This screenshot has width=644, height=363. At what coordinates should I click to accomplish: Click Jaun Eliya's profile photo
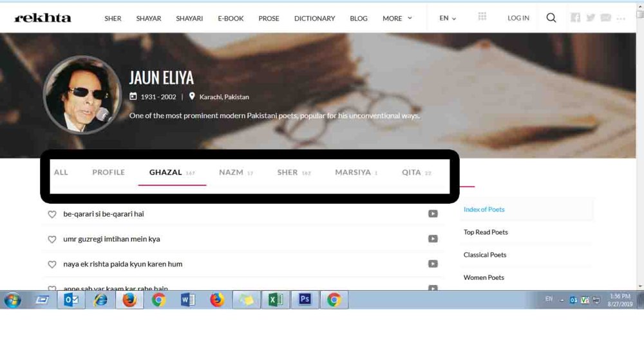click(x=82, y=95)
